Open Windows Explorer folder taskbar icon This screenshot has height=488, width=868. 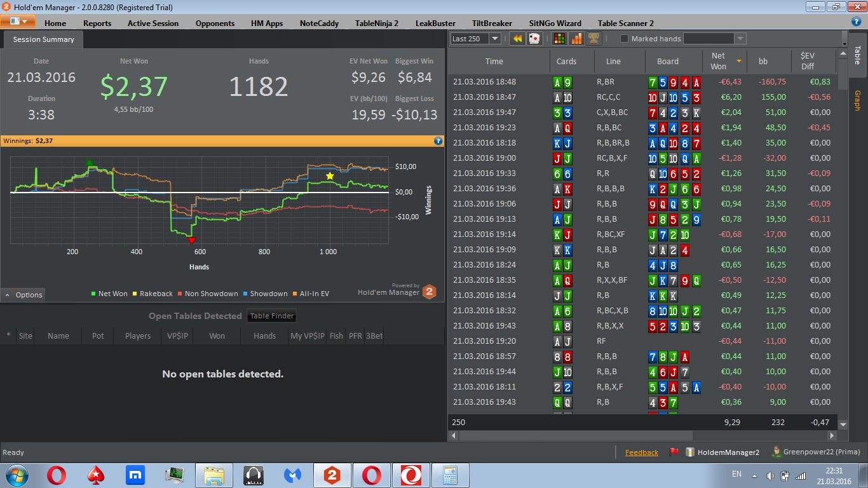[x=215, y=475]
